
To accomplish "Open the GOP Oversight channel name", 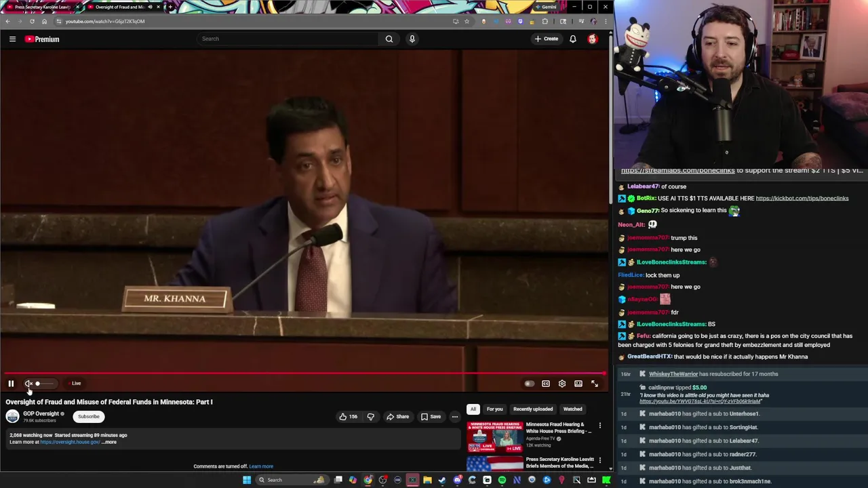I will [x=41, y=413].
